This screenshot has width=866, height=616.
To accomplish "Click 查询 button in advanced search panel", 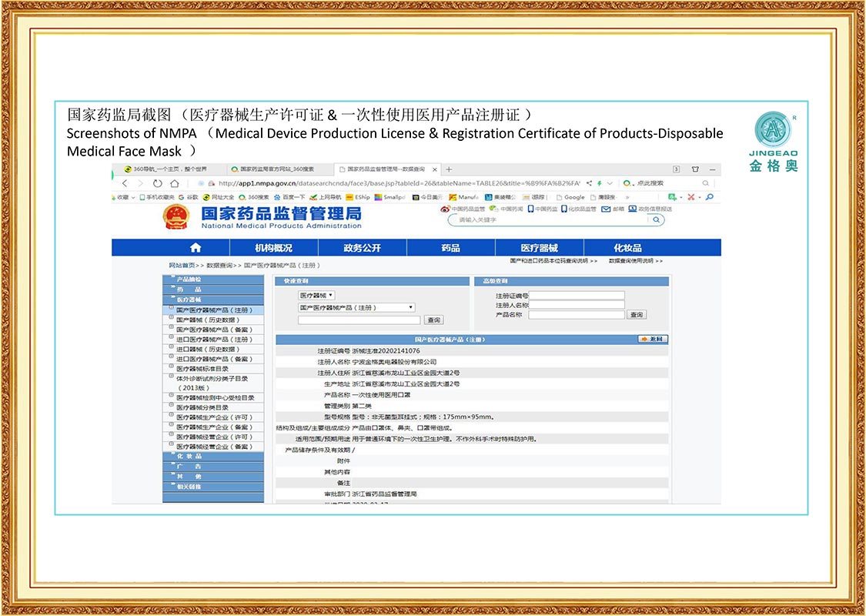I will [x=637, y=314].
